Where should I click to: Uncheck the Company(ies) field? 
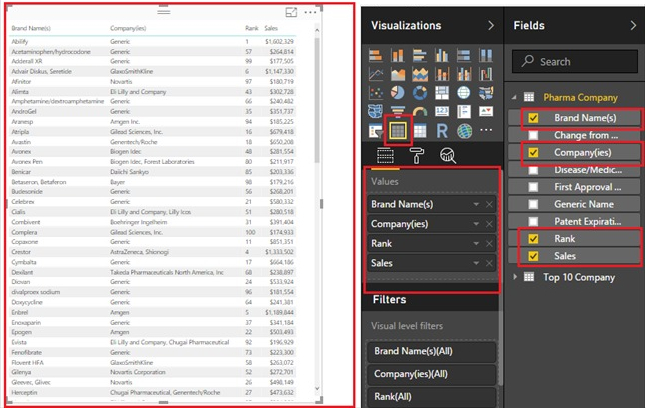(533, 153)
